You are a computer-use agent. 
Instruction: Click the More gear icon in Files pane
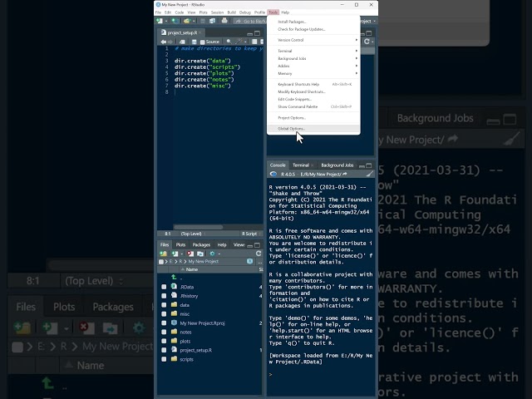(x=213, y=254)
